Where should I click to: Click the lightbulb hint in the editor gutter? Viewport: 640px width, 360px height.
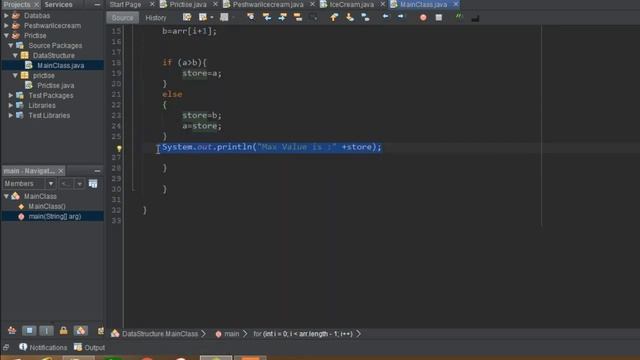119,149
